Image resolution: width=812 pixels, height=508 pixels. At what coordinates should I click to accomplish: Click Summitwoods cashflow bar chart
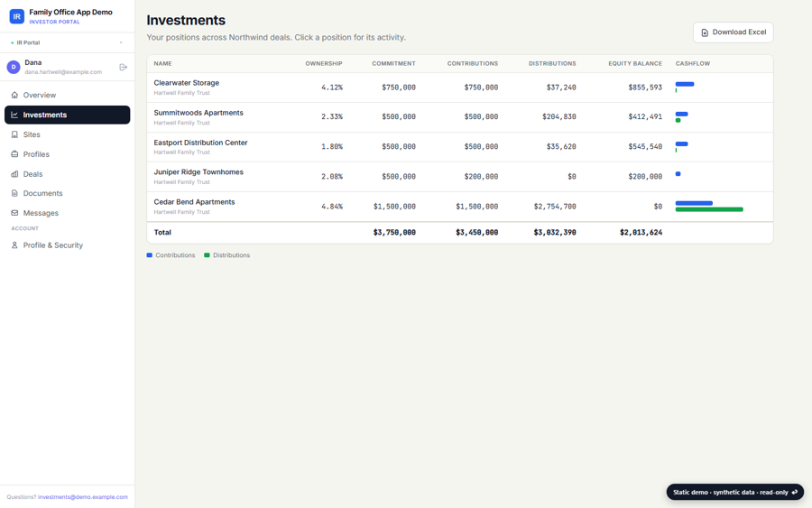pos(681,117)
